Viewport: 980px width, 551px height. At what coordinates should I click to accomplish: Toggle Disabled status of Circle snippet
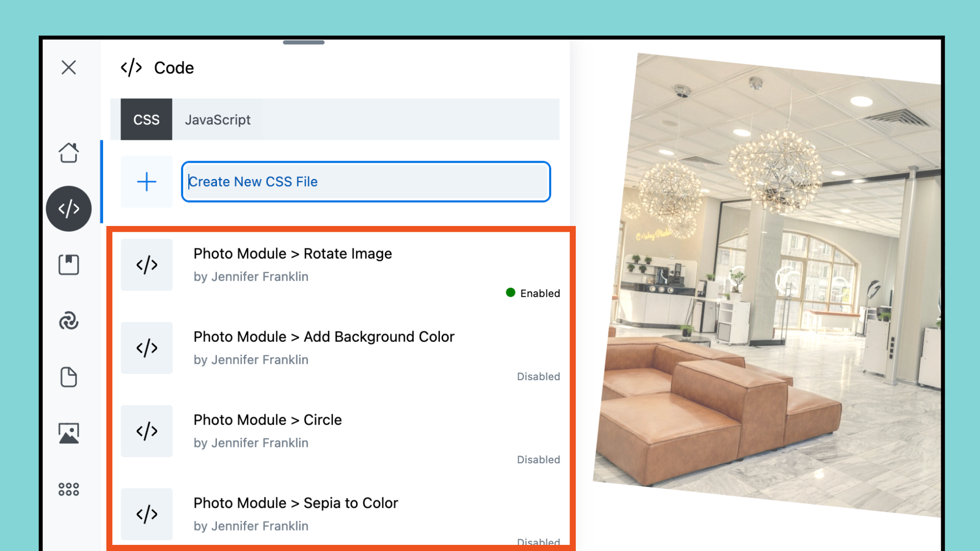[538, 460]
